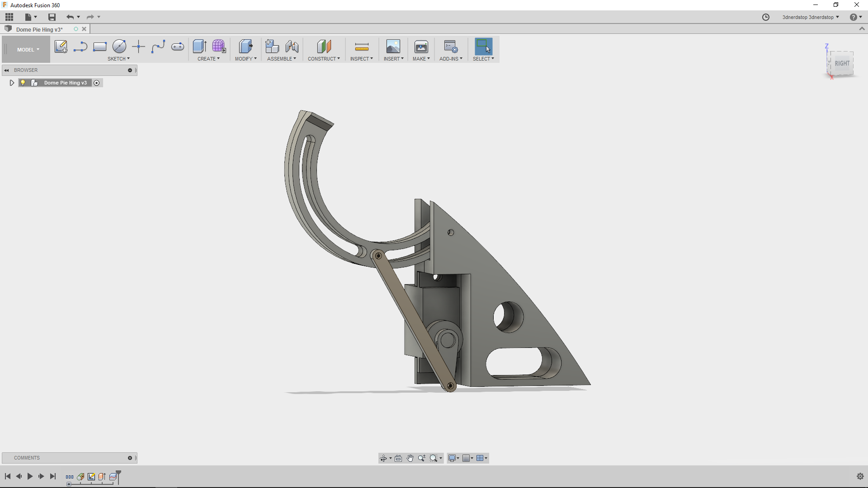
Task: Save the document with the disk icon
Action: 52,17
